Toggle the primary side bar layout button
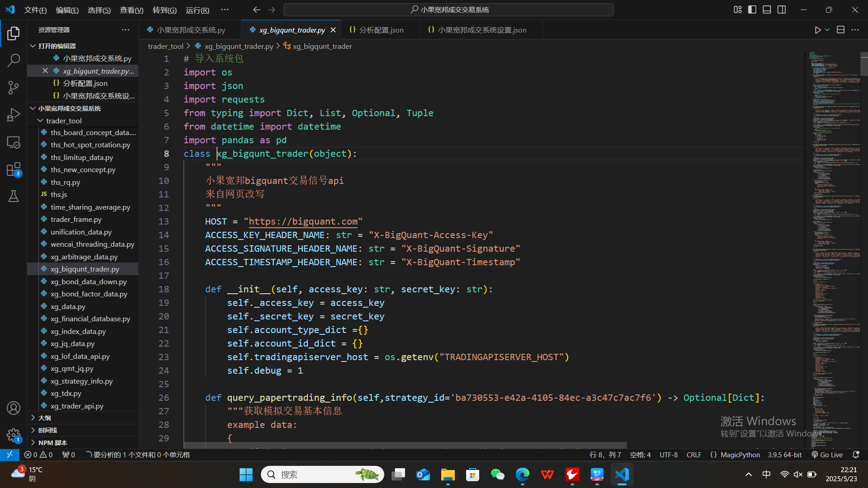This screenshot has height=488, width=868. 752,9
